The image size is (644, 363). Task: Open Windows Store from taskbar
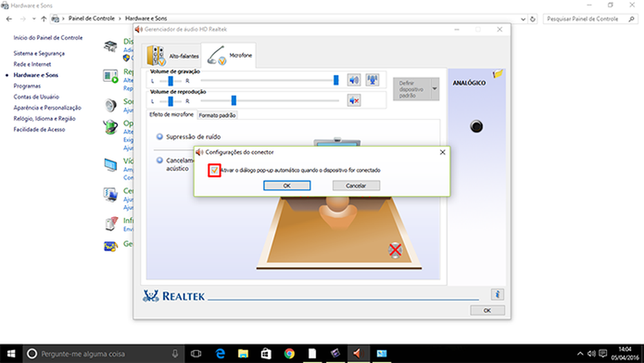point(266,354)
